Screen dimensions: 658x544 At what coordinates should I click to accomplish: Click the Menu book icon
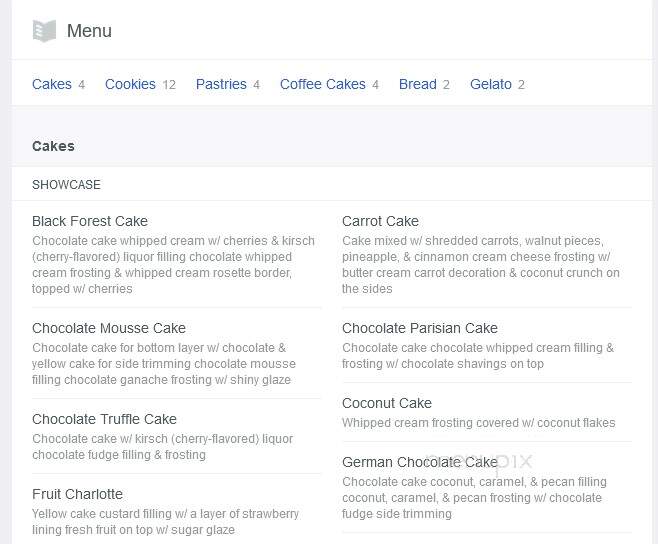click(x=44, y=31)
